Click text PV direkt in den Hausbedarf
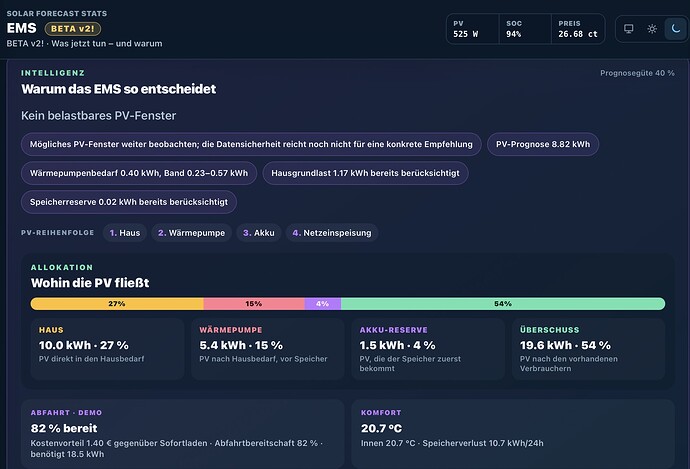This screenshot has height=469, width=690. 92,359
